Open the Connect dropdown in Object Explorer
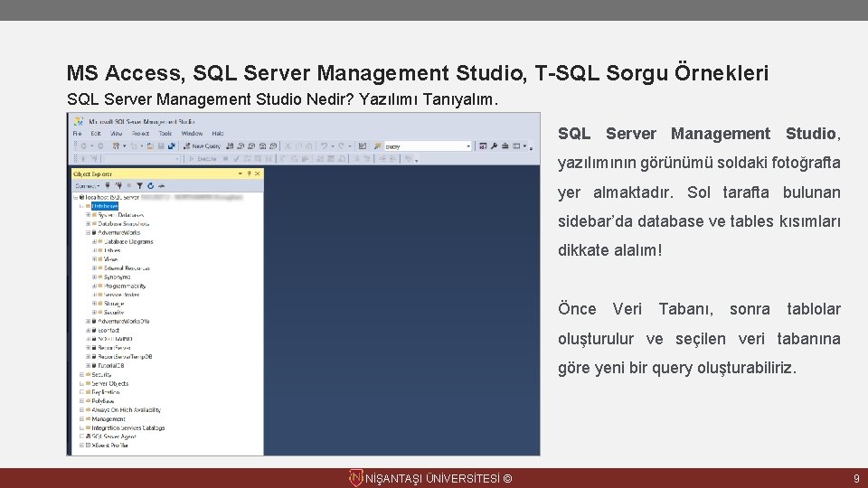This screenshot has height=488, width=868. [x=88, y=186]
